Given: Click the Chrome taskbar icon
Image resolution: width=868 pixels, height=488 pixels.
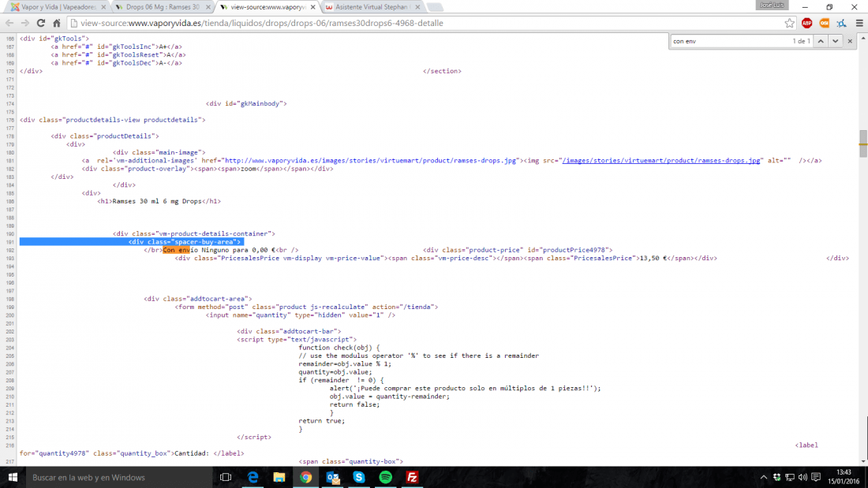Looking at the screenshot, I should 305,477.
